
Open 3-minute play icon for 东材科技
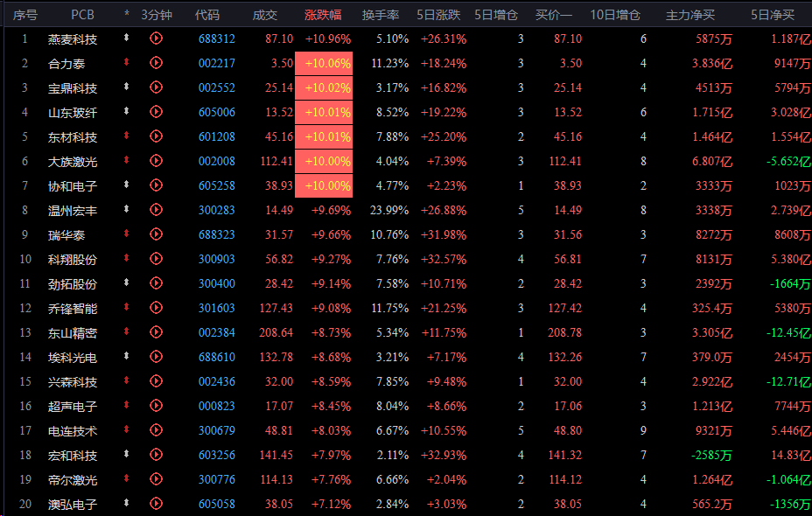coord(156,136)
